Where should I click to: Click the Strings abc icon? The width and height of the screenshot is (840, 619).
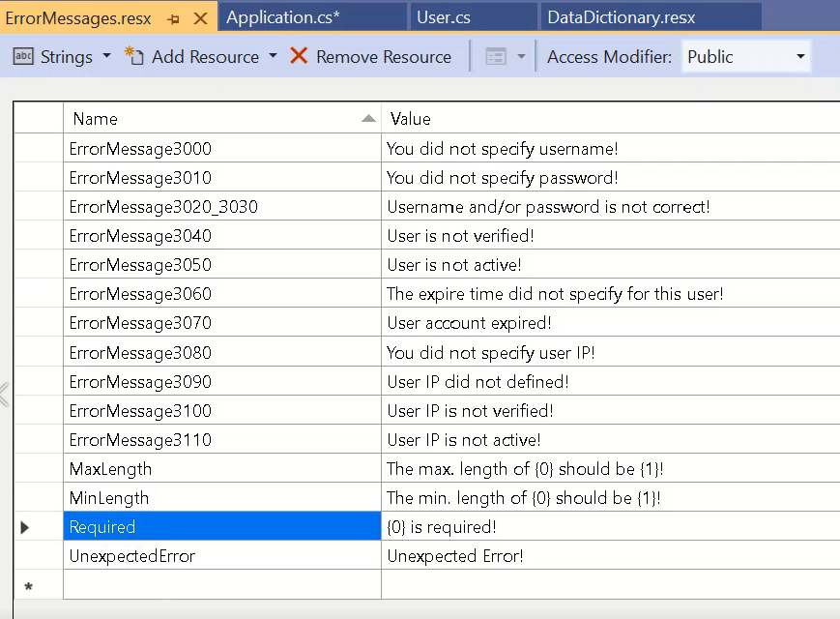pyautogui.click(x=23, y=56)
